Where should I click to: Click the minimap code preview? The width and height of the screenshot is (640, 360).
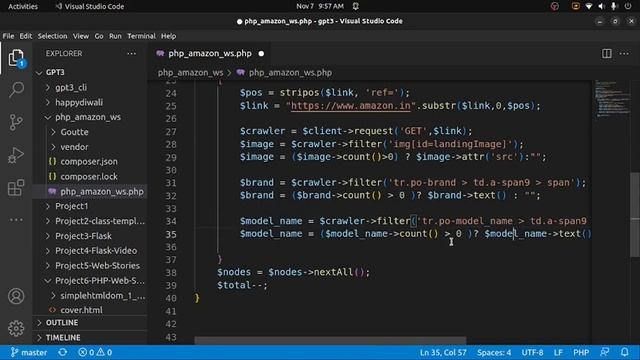(611, 99)
